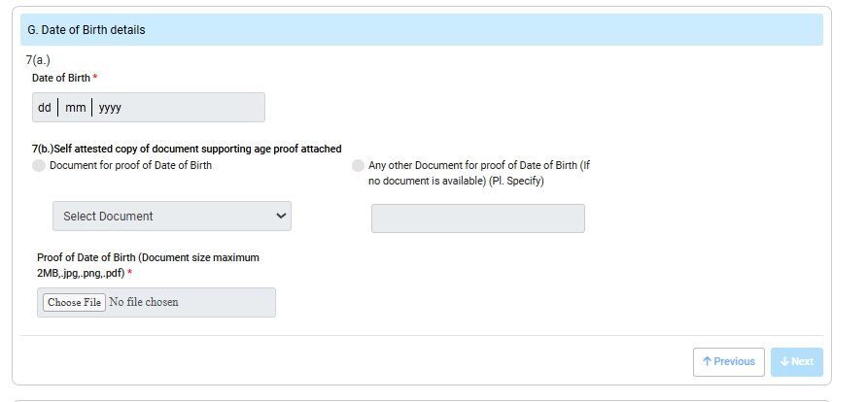Go to the Previous section
Image resolution: width=868 pixels, height=402 pixels.
728,362
